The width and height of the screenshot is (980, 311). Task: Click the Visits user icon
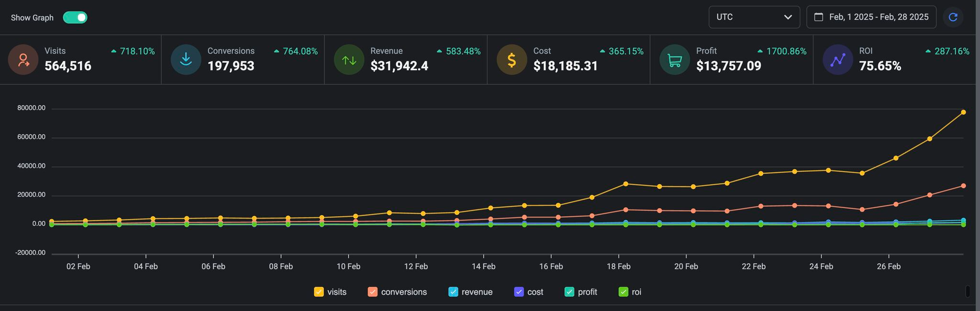23,60
